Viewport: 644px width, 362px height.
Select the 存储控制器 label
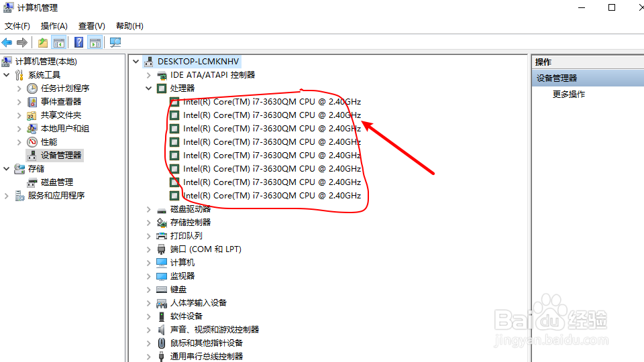click(x=191, y=223)
